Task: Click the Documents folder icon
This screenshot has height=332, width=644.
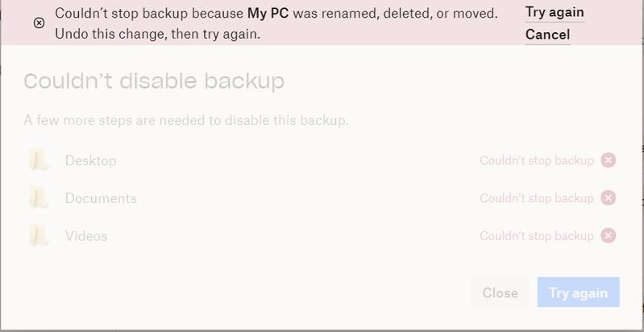Action: (x=38, y=198)
